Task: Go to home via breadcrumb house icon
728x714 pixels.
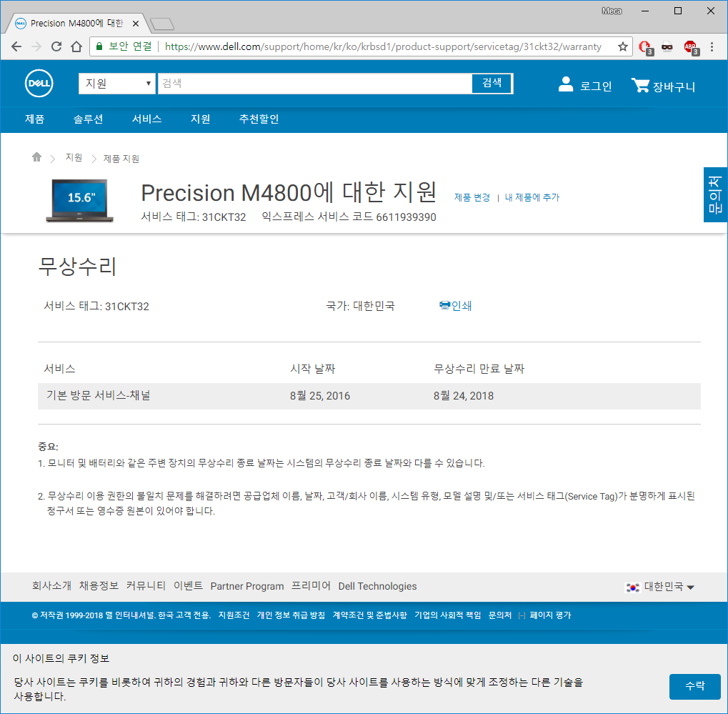Action: pyautogui.click(x=36, y=157)
